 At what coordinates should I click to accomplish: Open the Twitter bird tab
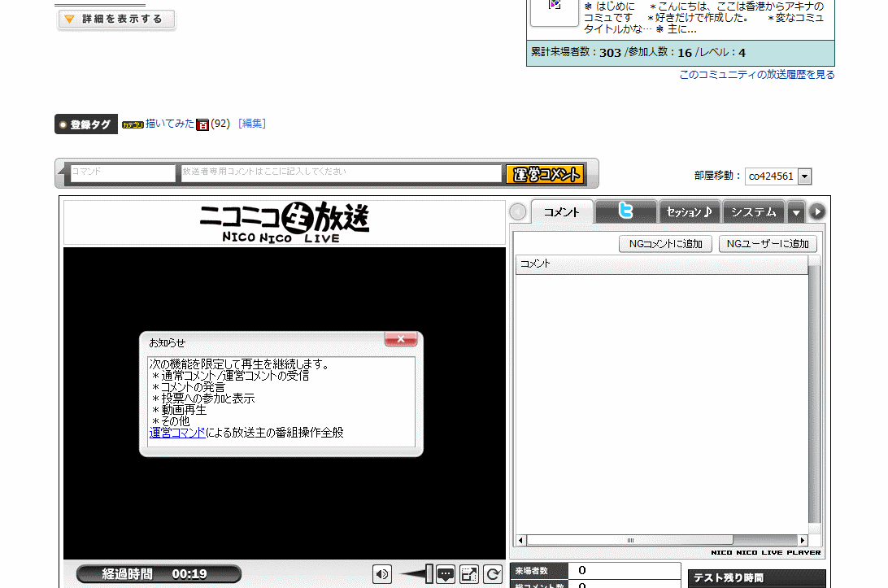(x=626, y=211)
